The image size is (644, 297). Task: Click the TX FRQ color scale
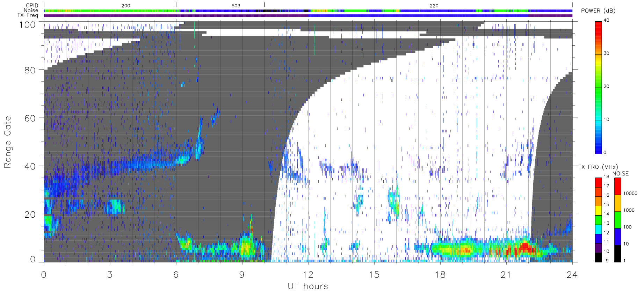point(599,220)
